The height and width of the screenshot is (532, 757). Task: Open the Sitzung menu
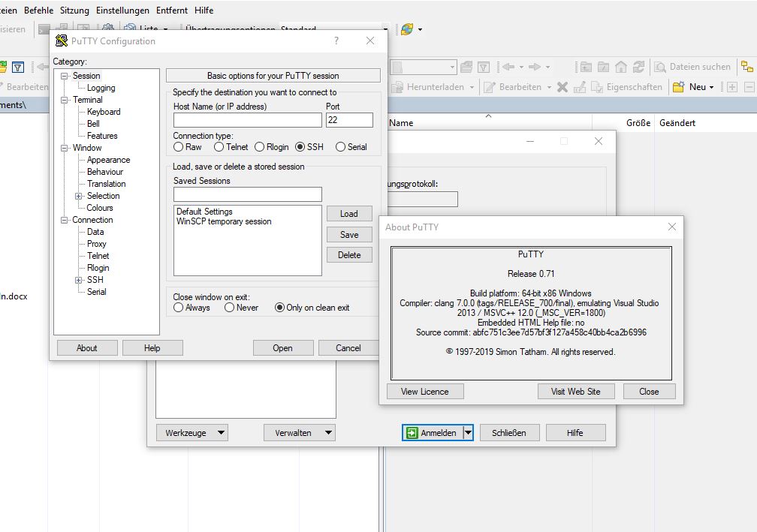coord(74,10)
